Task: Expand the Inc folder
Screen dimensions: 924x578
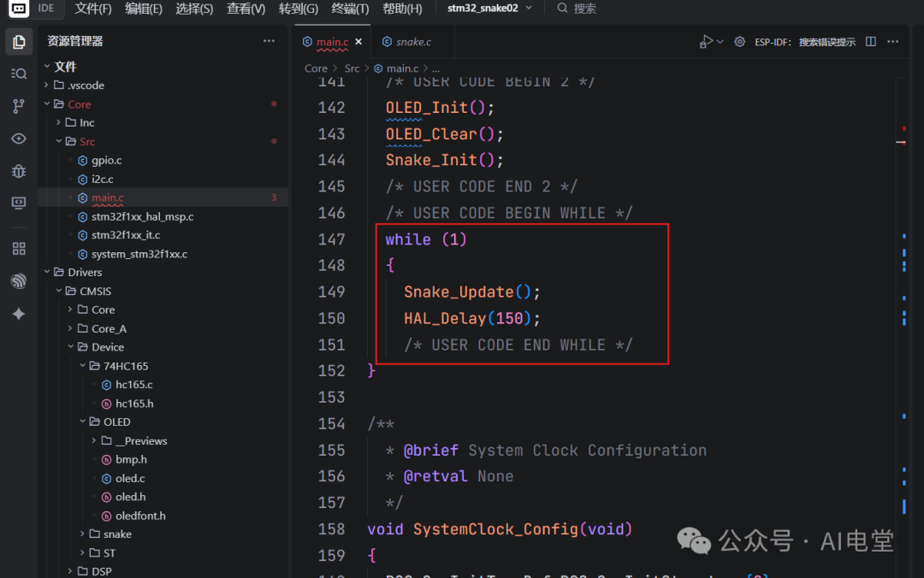Action: [59, 123]
